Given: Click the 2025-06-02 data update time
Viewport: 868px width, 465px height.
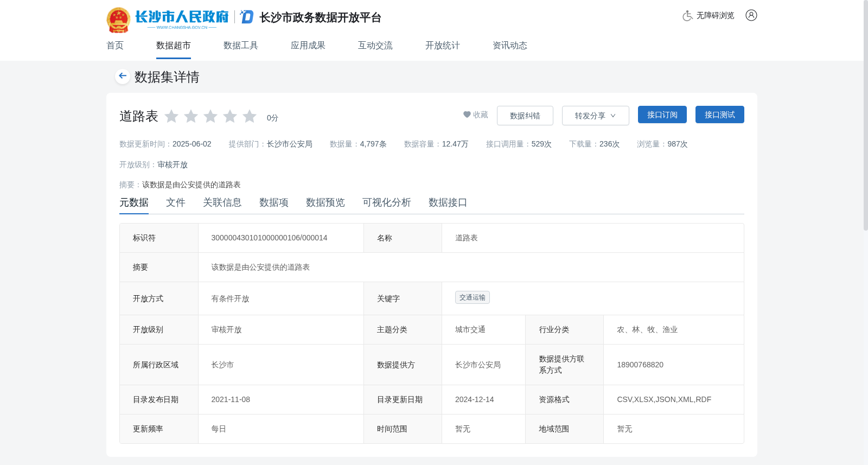Looking at the screenshot, I should pos(192,144).
